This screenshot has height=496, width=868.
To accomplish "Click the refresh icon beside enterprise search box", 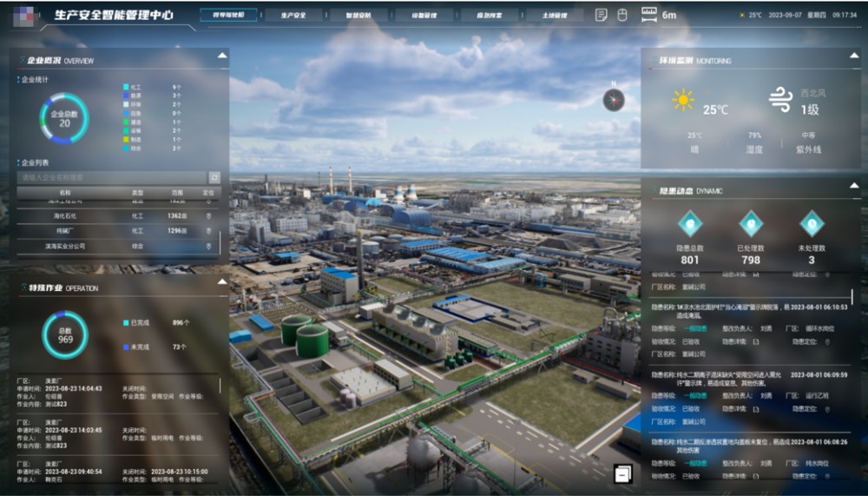I will 214,177.
